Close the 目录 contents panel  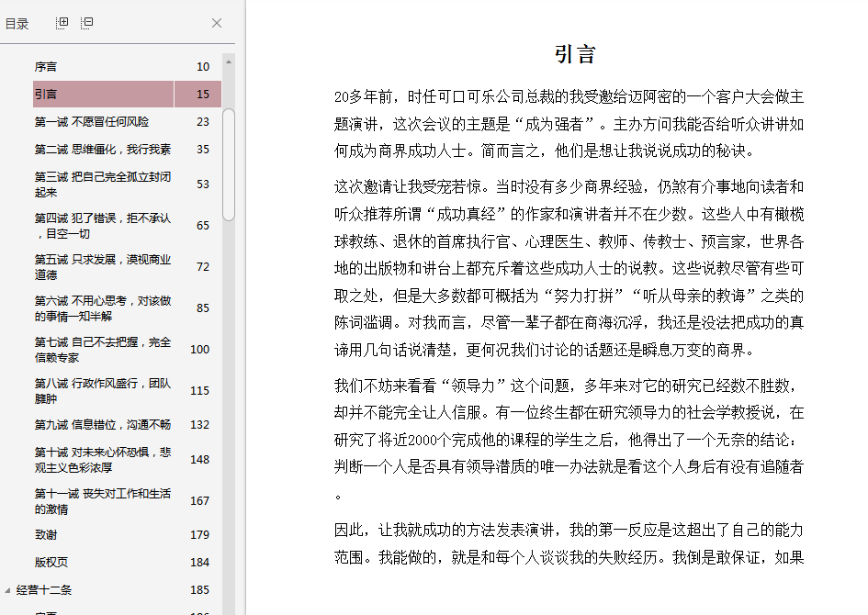click(x=217, y=23)
